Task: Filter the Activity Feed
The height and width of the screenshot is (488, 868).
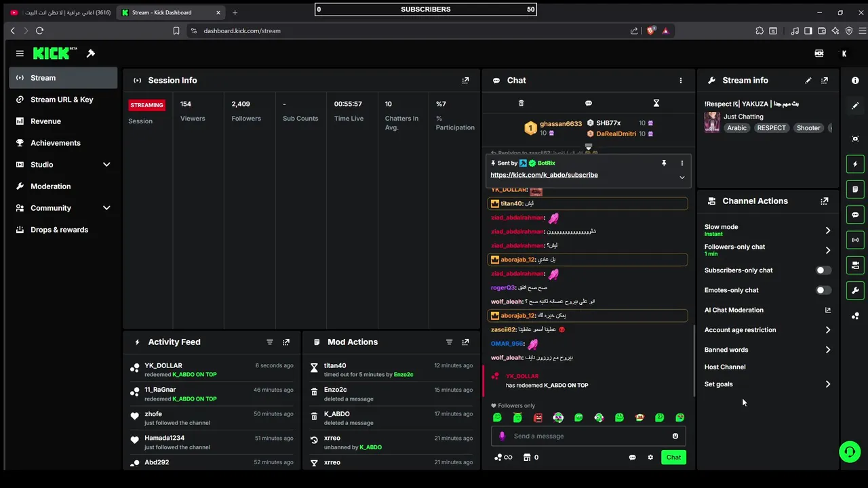Action: click(270, 342)
